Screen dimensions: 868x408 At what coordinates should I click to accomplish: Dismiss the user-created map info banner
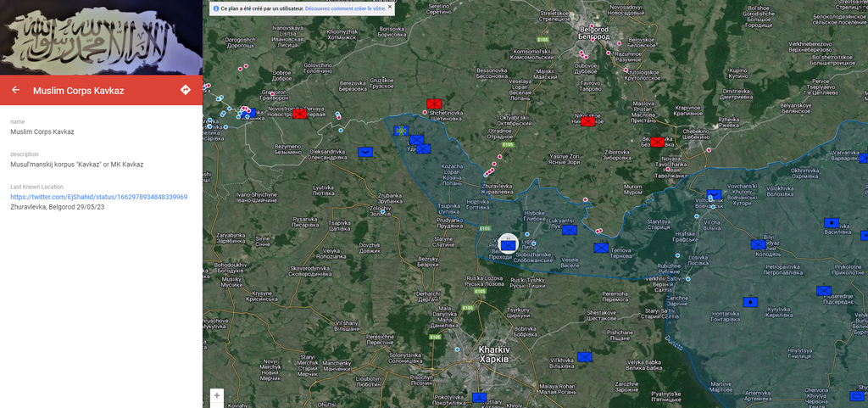[x=390, y=8]
